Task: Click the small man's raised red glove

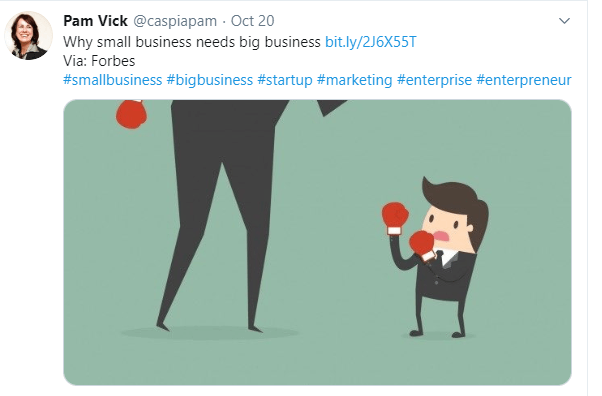Action: (395, 218)
